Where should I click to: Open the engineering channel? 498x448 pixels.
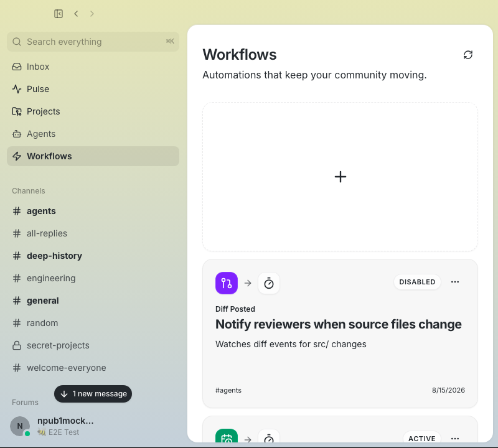pos(93,278)
